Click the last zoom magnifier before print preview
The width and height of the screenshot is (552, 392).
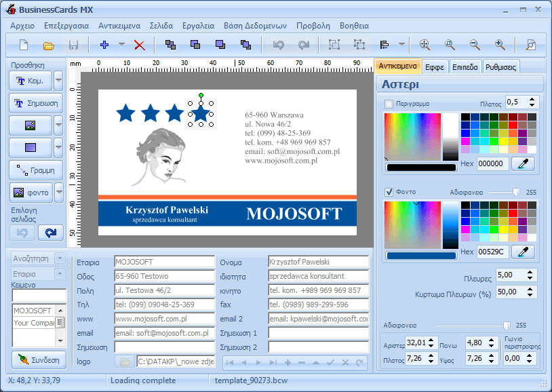[500, 45]
